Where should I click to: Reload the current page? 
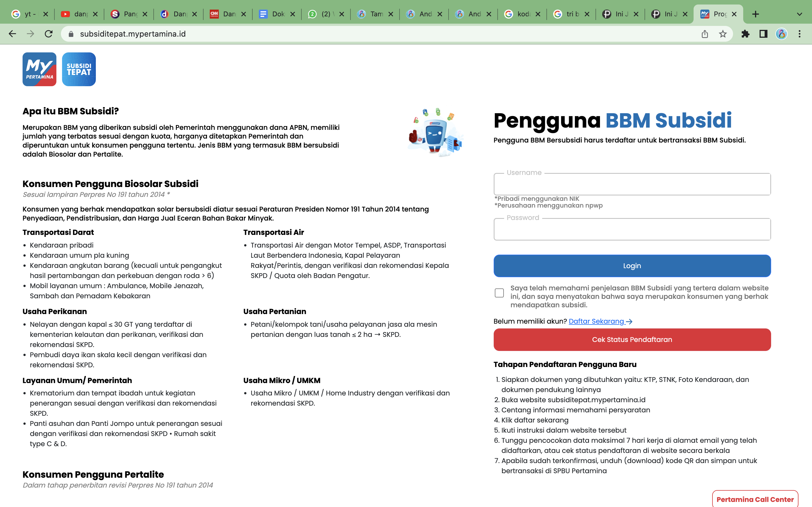49,34
